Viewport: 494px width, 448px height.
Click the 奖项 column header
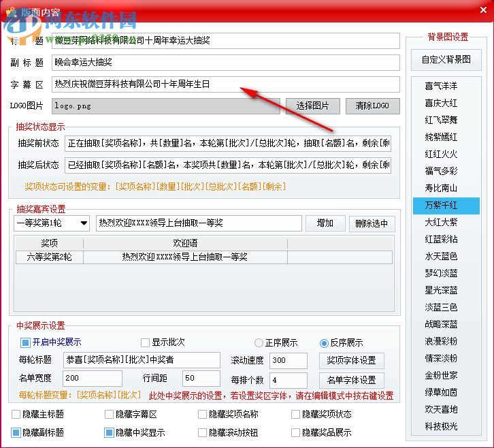coord(50,243)
